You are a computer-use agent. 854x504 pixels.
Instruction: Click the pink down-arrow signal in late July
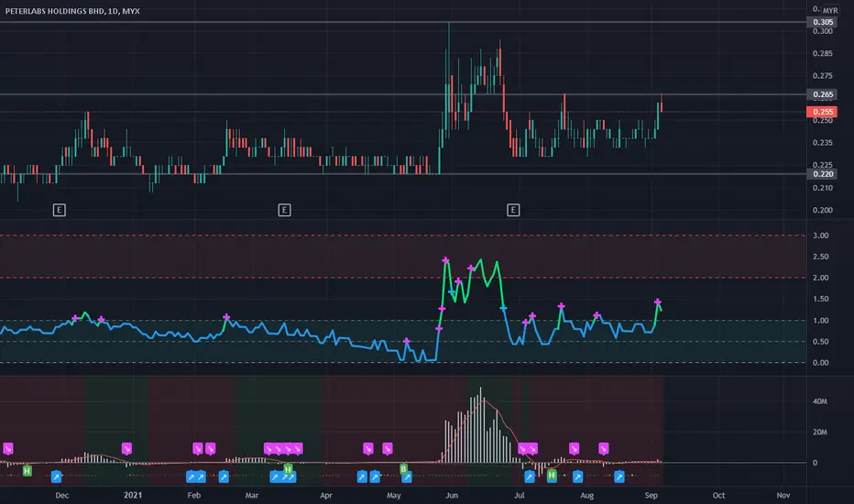coord(574,448)
